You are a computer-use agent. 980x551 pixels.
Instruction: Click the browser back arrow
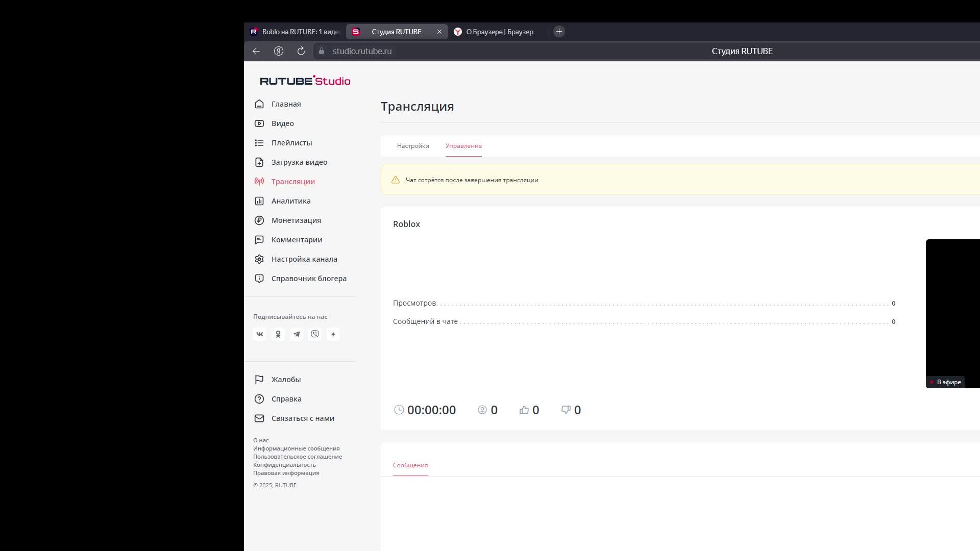256,51
